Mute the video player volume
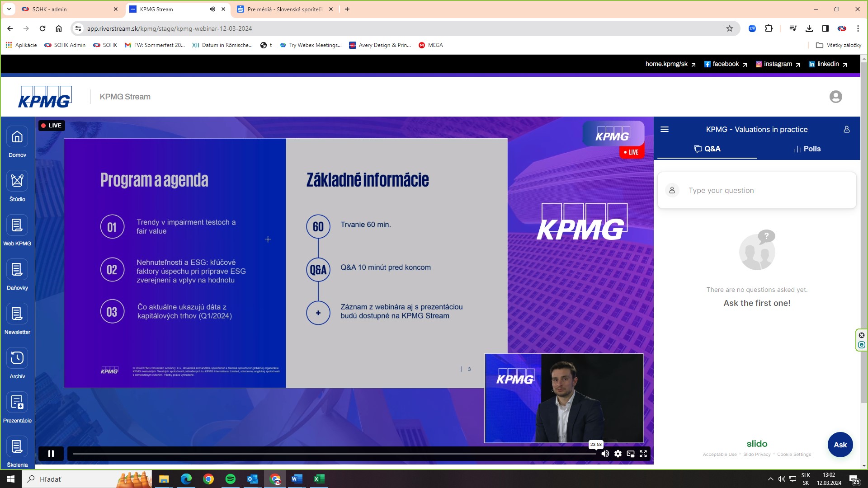The width and height of the screenshot is (868, 488). point(605,454)
